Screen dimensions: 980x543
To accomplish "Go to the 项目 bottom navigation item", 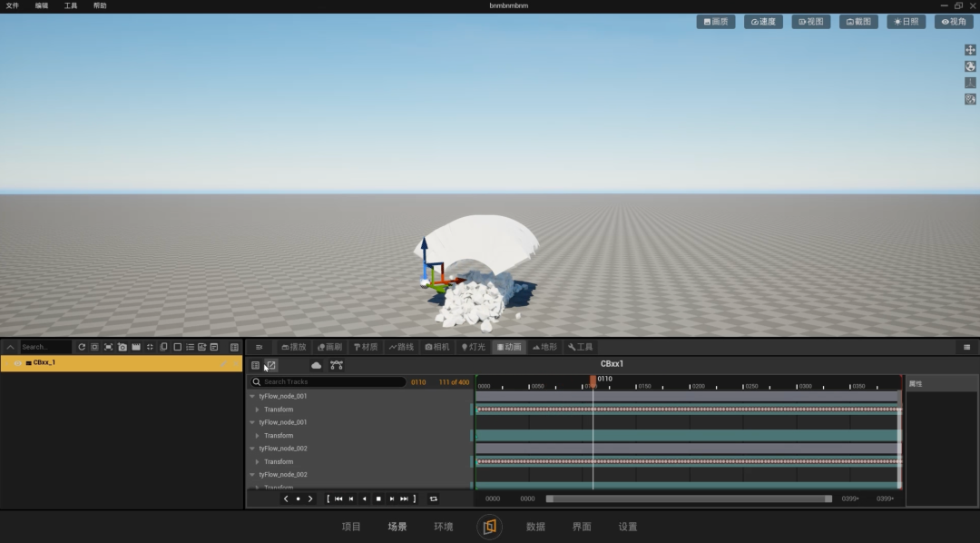I will click(x=351, y=527).
